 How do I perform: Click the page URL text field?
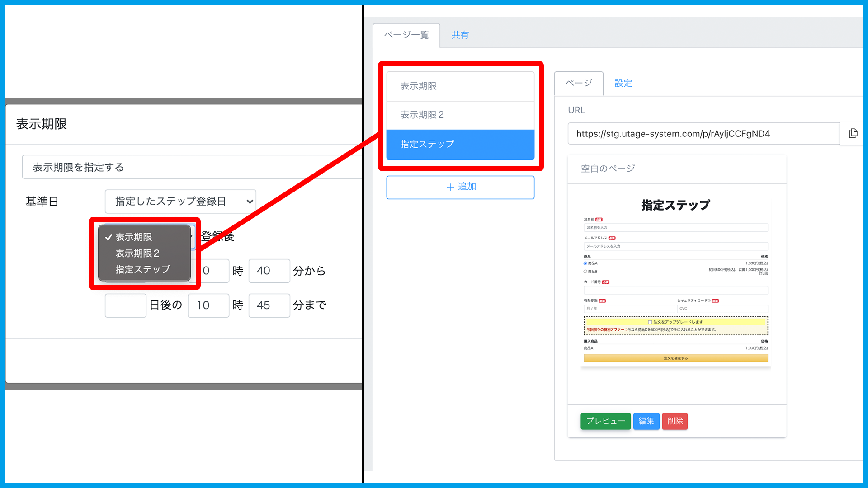point(703,134)
